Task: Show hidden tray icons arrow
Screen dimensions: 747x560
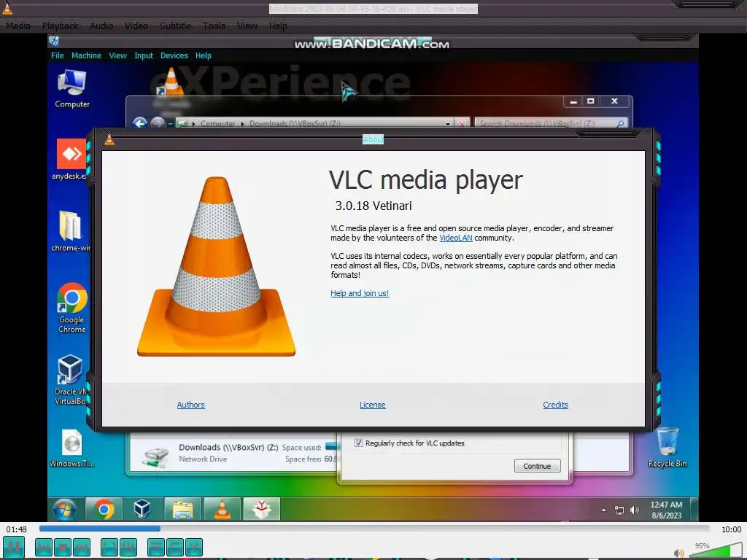Action: pos(603,510)
